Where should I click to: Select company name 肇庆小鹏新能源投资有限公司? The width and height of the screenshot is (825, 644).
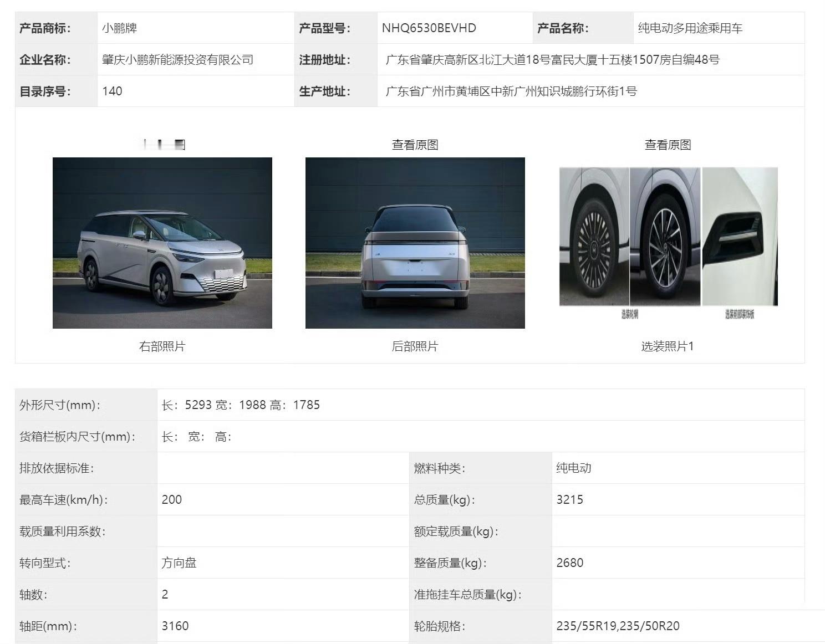[x=178, y=59]
